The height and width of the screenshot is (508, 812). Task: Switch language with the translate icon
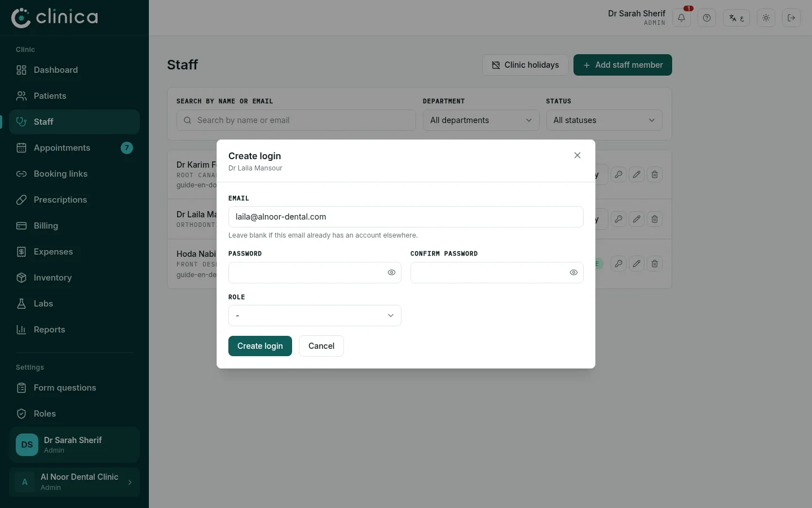pos(736,18)
